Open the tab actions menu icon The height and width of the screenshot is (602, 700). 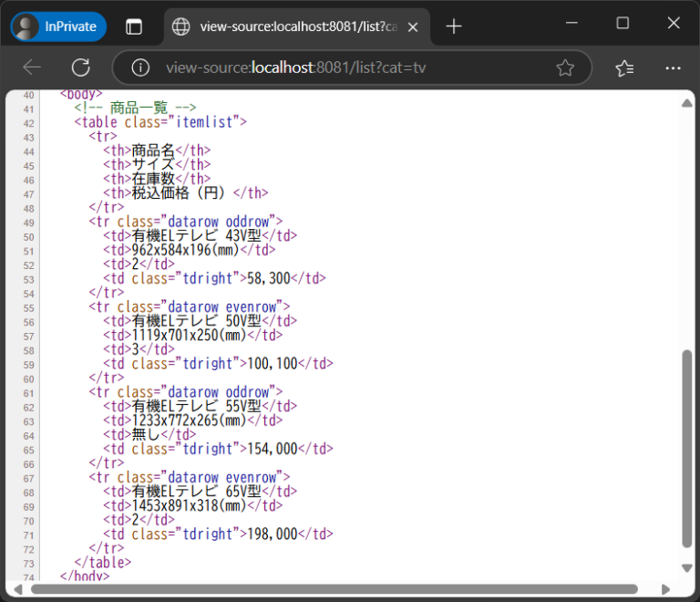134,26
